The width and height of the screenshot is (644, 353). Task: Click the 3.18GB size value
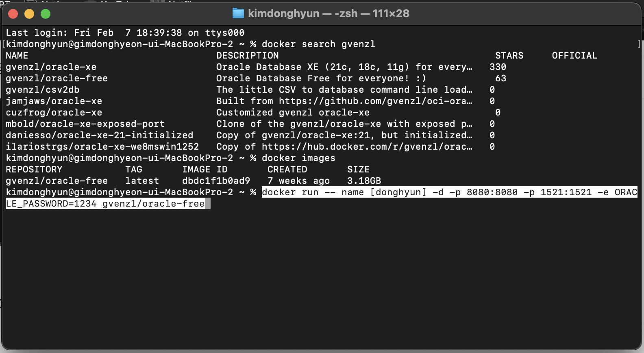click(x=364, y=181)
